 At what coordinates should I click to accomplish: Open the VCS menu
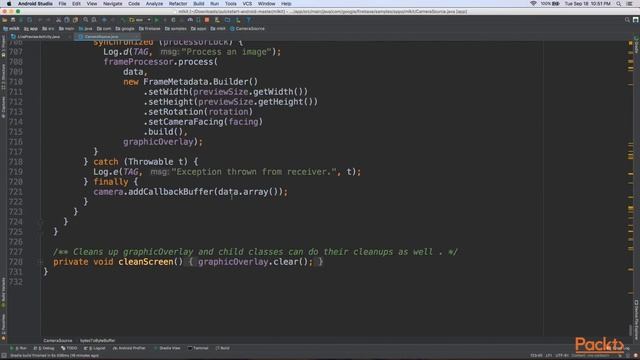(x=247, y=4)
